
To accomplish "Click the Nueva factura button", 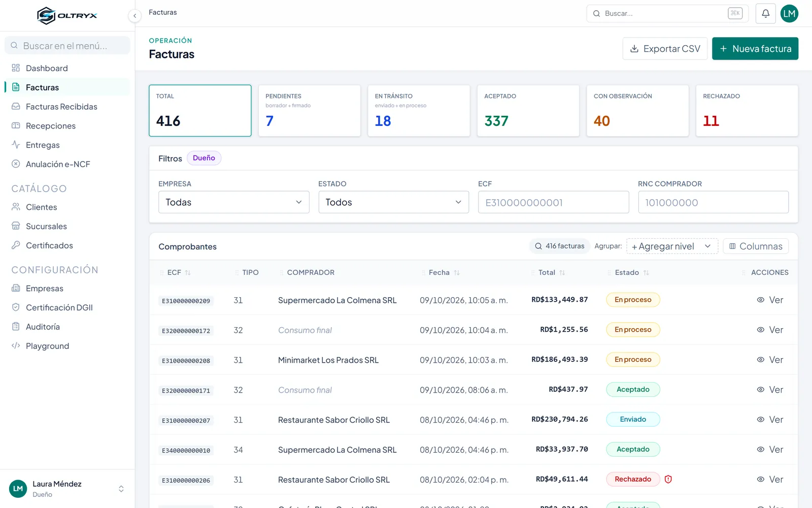I will tap(755, 49).
